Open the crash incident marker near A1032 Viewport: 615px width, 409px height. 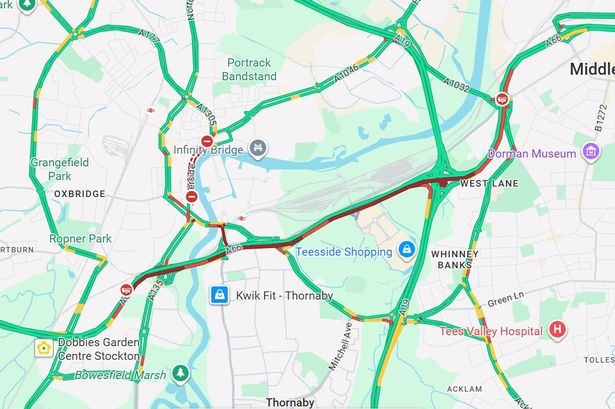(x=502, y=98)
